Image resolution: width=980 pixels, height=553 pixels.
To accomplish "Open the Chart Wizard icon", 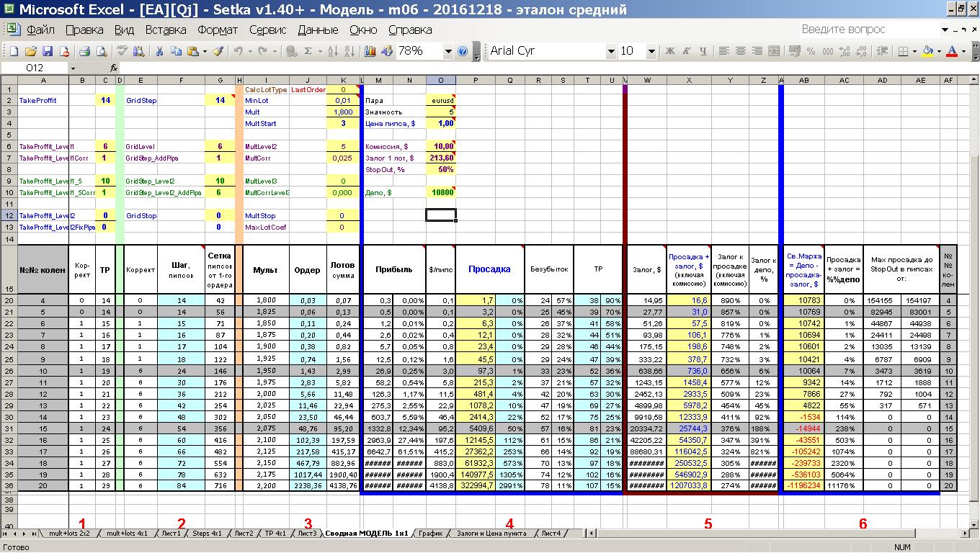I will tap(370, 51).
